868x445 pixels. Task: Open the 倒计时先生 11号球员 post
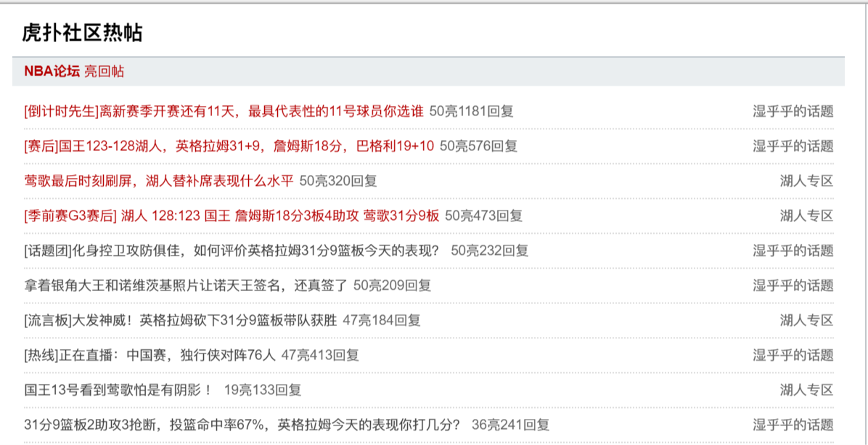(224, 112)
